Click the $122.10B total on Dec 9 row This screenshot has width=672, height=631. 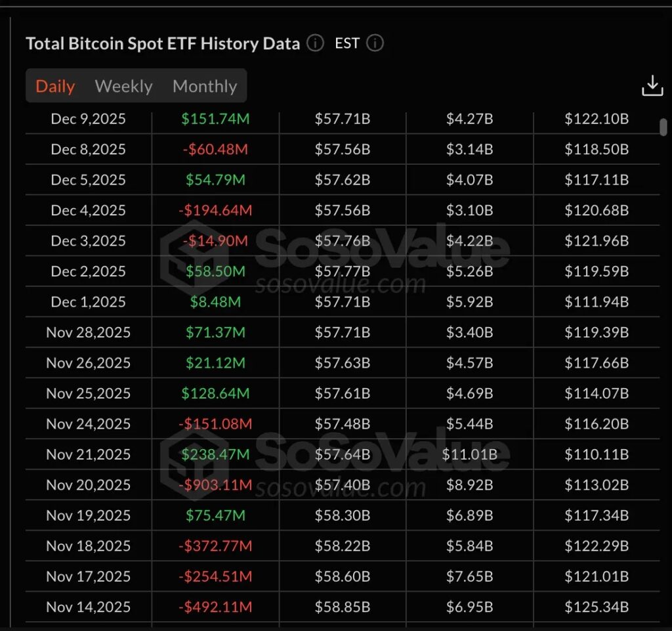coord(597,119)
